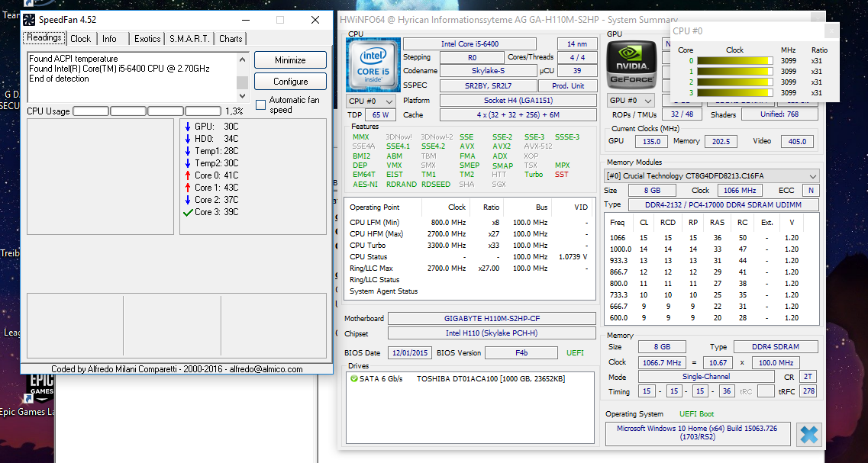Click the Core 0 clock bar in CPU #0 panel
Screen dimensions: 868x463
pos(734,61)
